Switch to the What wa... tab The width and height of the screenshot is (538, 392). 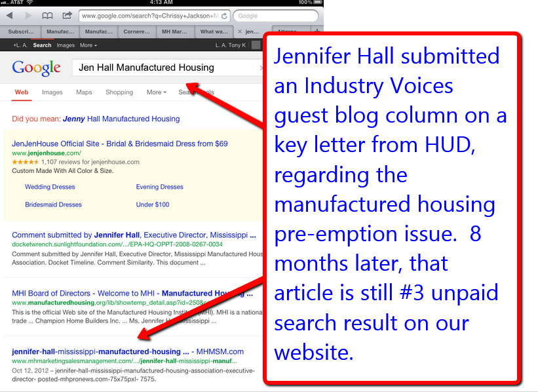[214, 31]
